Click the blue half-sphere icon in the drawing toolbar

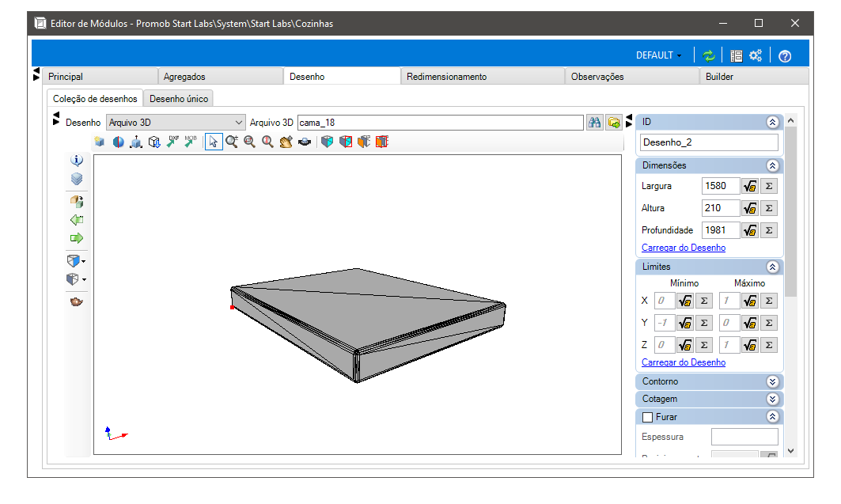pos(118,142)
